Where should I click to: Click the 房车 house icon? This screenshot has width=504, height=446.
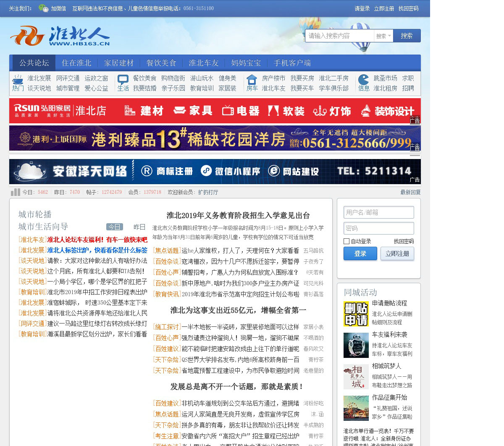point(252,79)
